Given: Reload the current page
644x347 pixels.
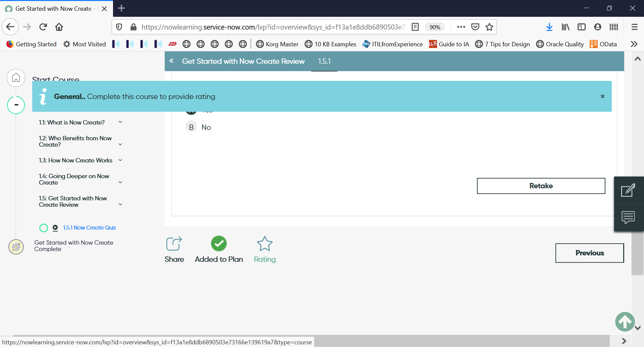Looking at the screenshot, I should pos(43,27).
